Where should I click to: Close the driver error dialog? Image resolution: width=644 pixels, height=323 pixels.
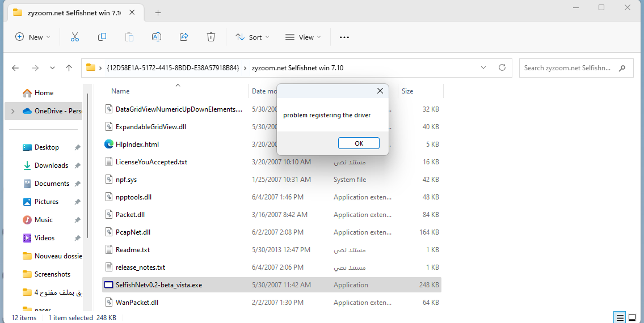point(380,91)
